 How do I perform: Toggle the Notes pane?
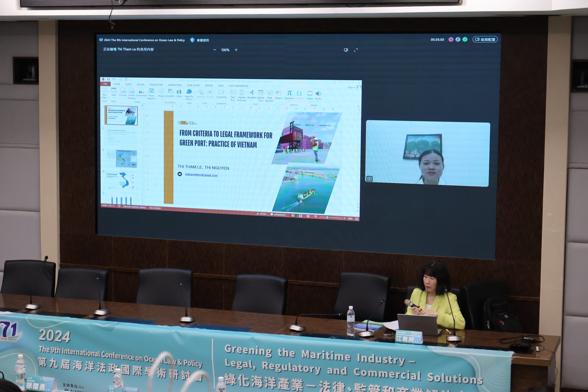tap(262, 214)
